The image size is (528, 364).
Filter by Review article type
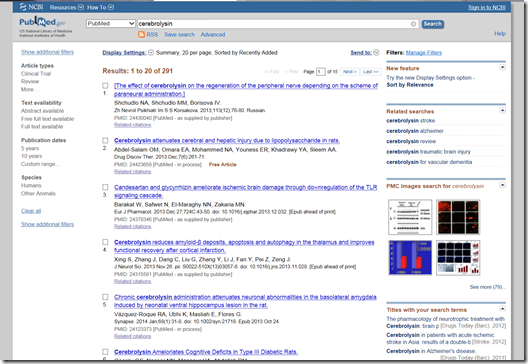click(x=30, y=81)
